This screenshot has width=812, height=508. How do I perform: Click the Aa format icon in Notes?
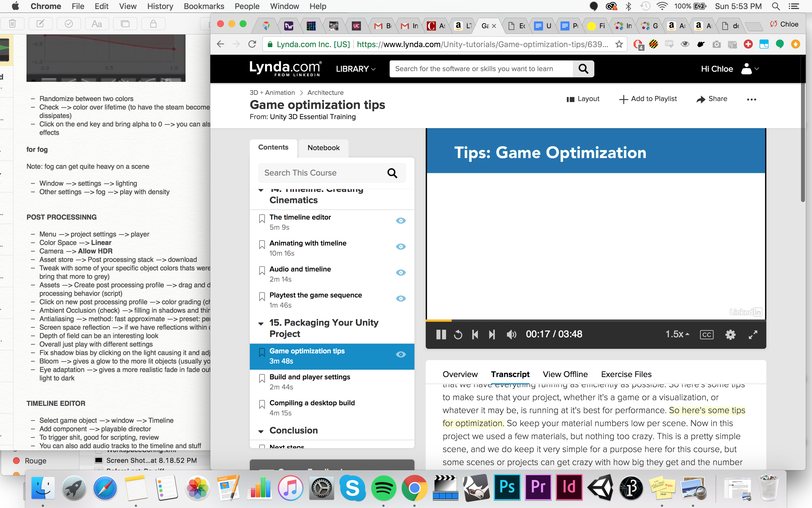click(97, 23)
